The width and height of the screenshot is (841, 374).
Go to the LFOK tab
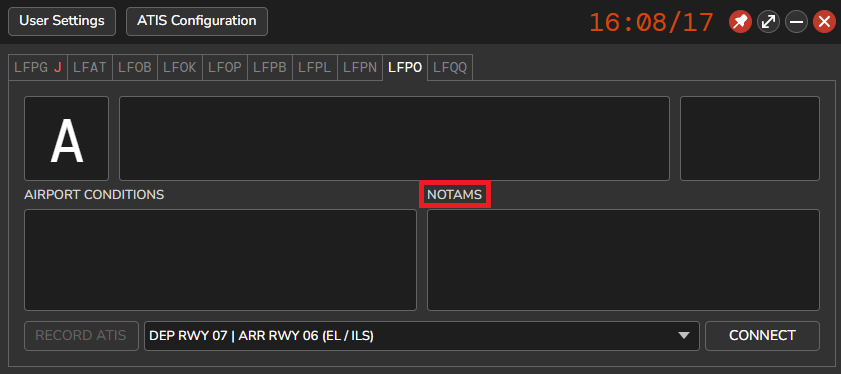(x=180, y=68)
